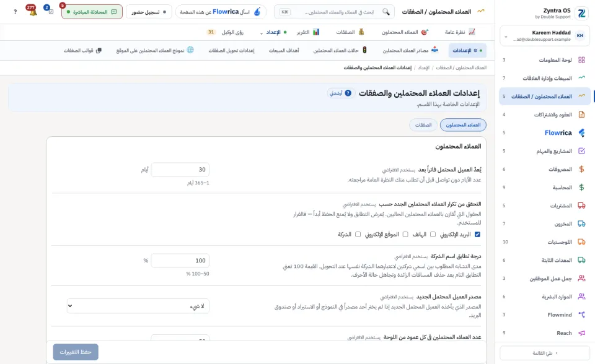Expand الإعداد menu in top nav

click(273, 32)
